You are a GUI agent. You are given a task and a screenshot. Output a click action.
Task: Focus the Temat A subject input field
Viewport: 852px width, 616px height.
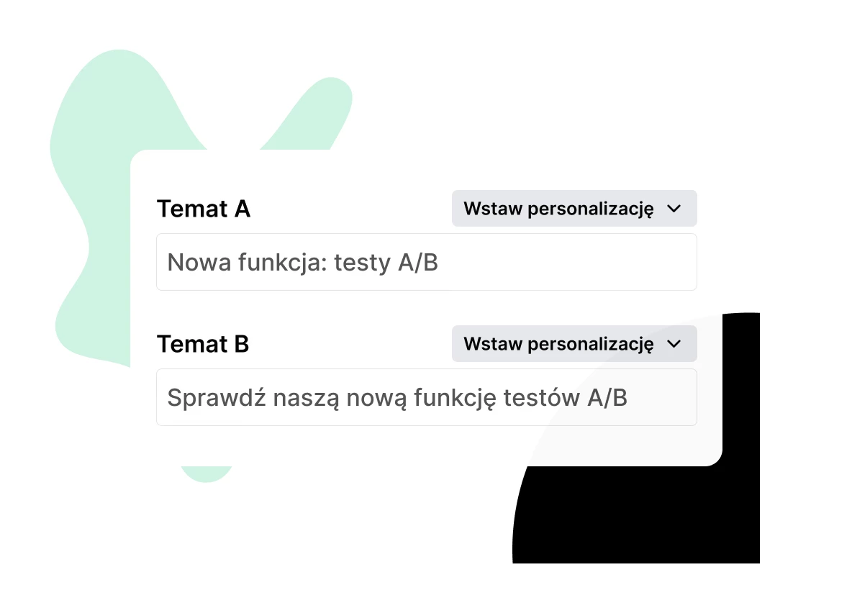(426, 263)
